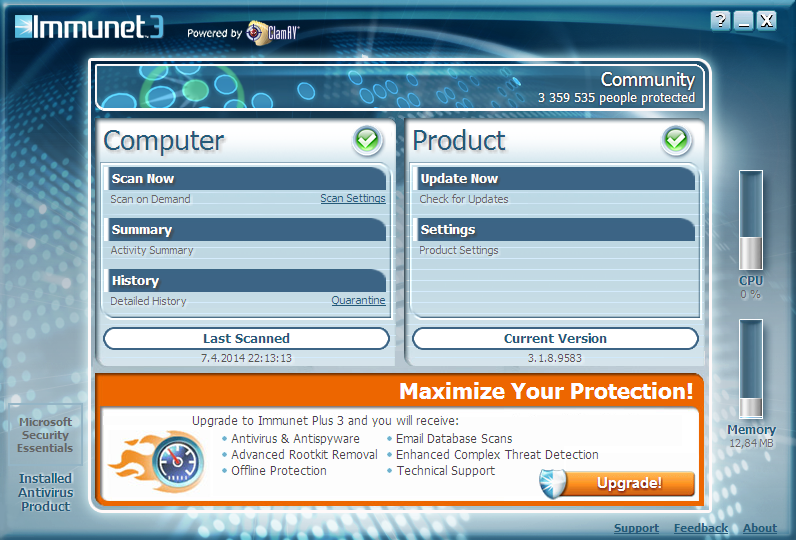Click 'Email Database Scans' bullet
Screen dimensions: 796x540
pos(454,438)
